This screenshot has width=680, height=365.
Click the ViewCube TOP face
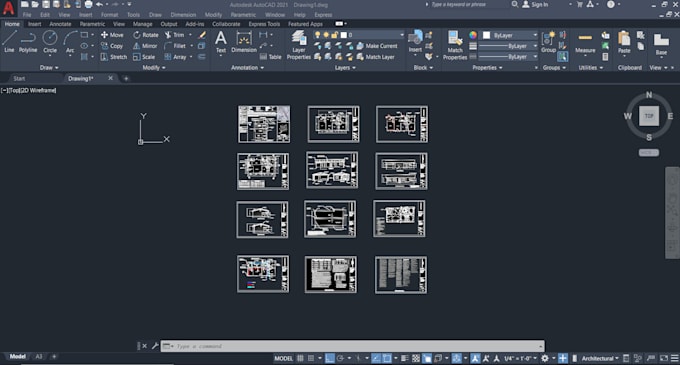(649, 116)
